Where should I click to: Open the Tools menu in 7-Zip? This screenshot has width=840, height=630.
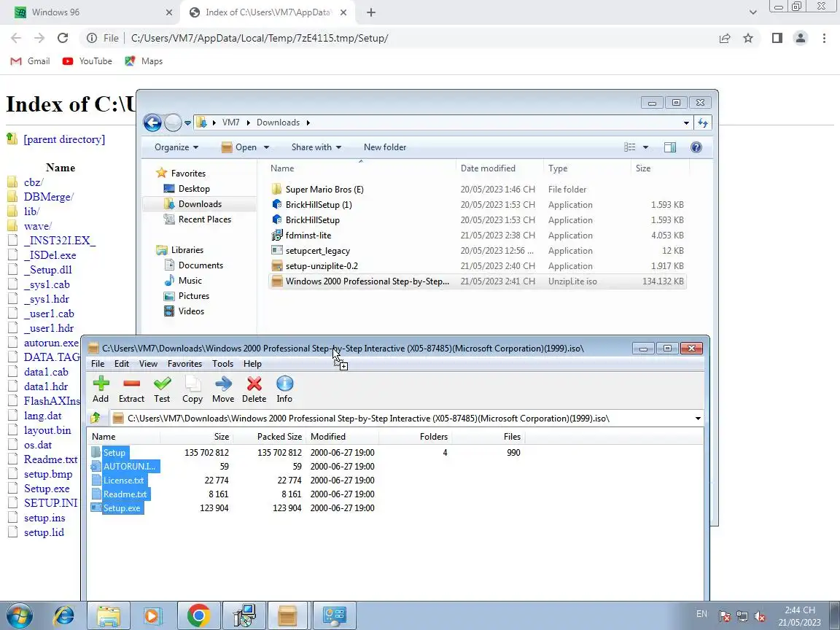pos(222,364)
